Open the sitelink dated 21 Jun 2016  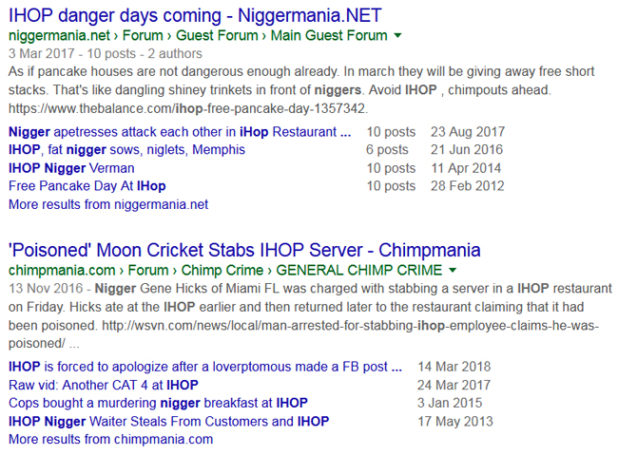(126, 150)
